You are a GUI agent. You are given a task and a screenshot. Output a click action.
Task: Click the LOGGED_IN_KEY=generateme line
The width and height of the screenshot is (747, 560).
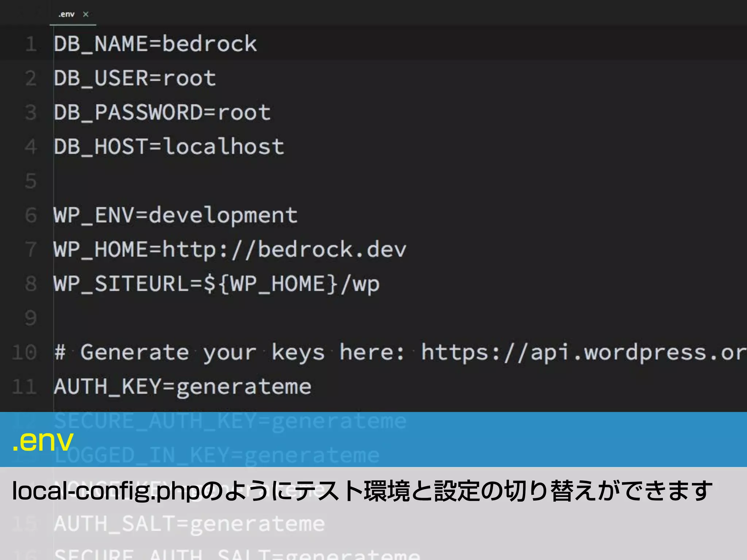[217, 455]
